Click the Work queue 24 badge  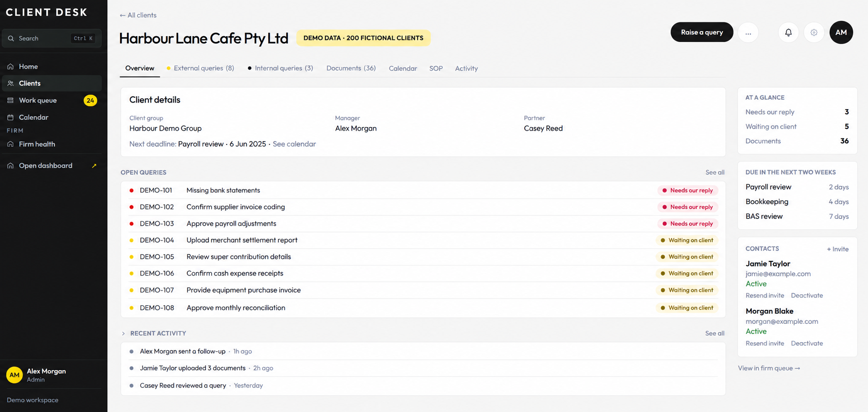[x=90, y=100]
